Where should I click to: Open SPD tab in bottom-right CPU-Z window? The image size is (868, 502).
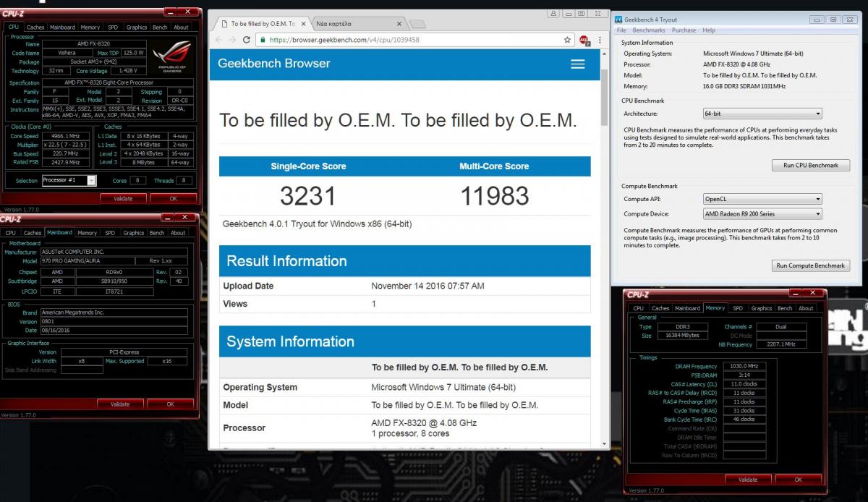click(738, 308)
